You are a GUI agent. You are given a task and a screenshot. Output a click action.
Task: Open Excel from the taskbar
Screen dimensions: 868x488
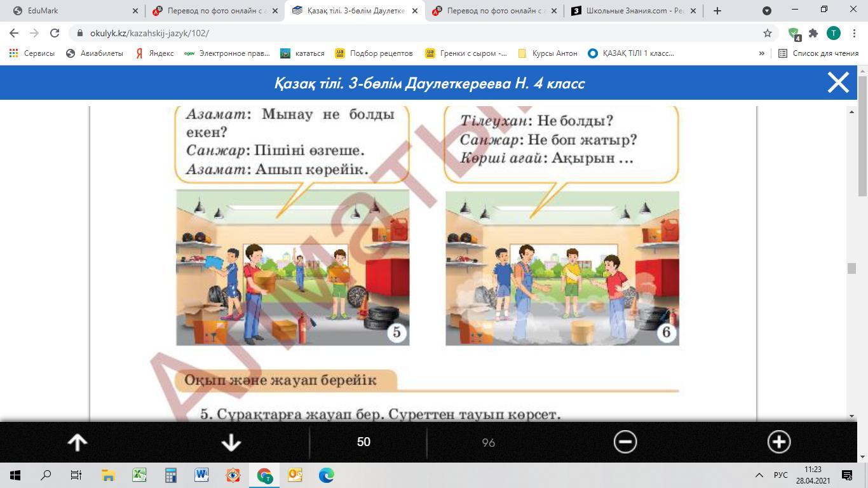[139, 475]
